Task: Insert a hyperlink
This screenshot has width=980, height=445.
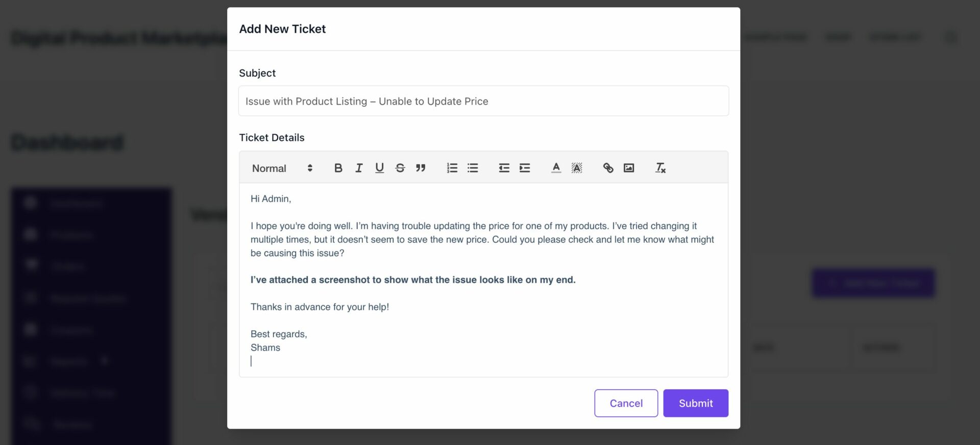Action: point(608,168)
